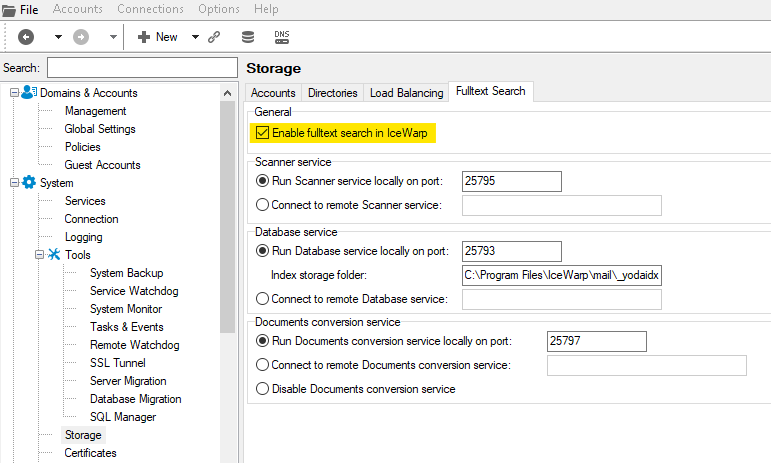Click the Search input field
This screenshot has height=463, width=771.
pos(142,67)
